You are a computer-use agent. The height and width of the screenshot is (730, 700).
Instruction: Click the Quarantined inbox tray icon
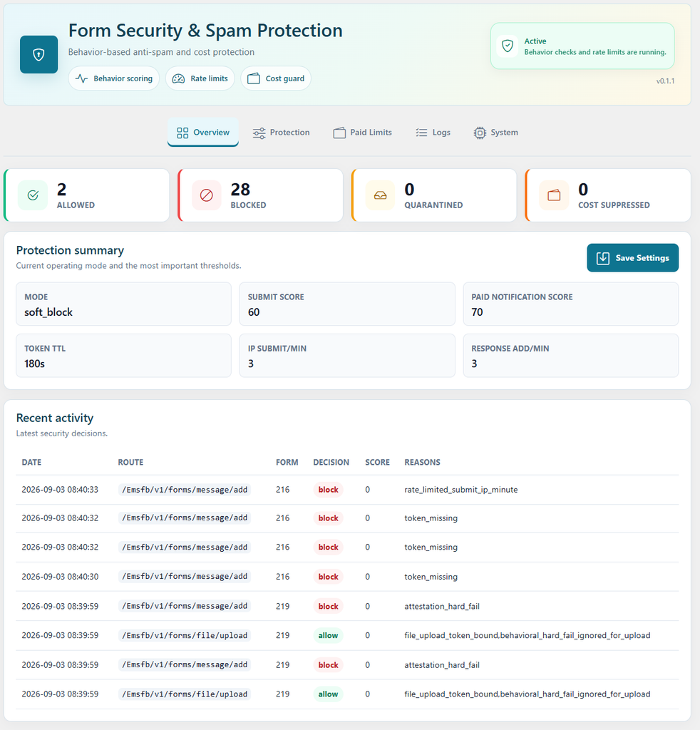[380, 195]
